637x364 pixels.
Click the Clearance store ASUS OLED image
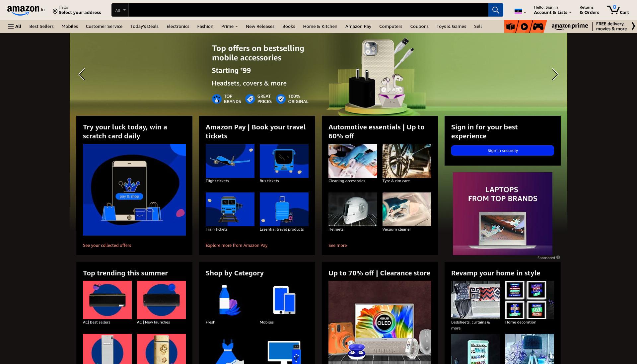pos(380,322)
